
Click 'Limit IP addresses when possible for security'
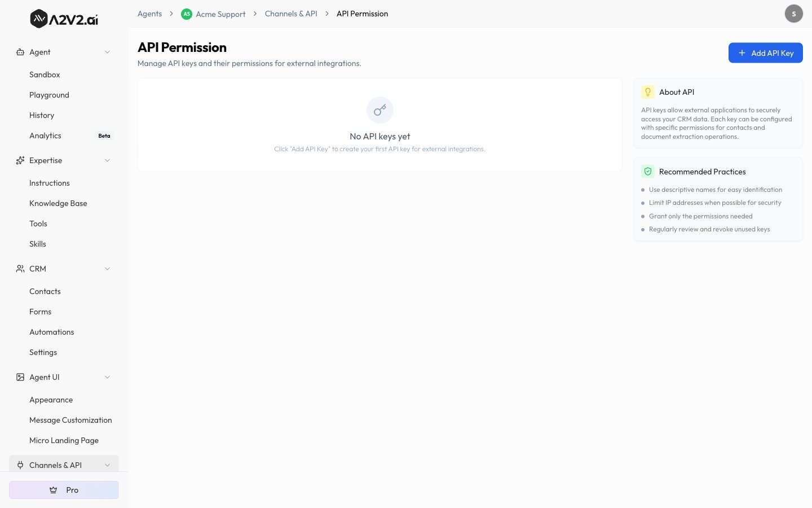[x=715, y=203]
